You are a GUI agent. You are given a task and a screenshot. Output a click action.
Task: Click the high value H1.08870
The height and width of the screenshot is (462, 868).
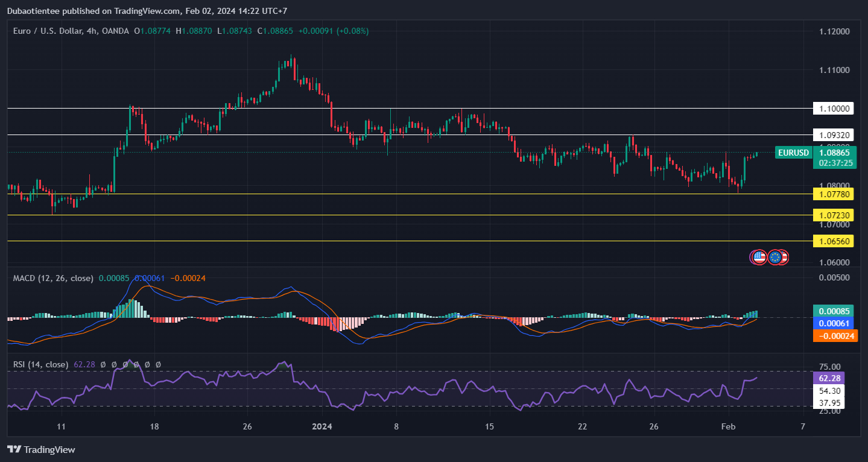194,31
